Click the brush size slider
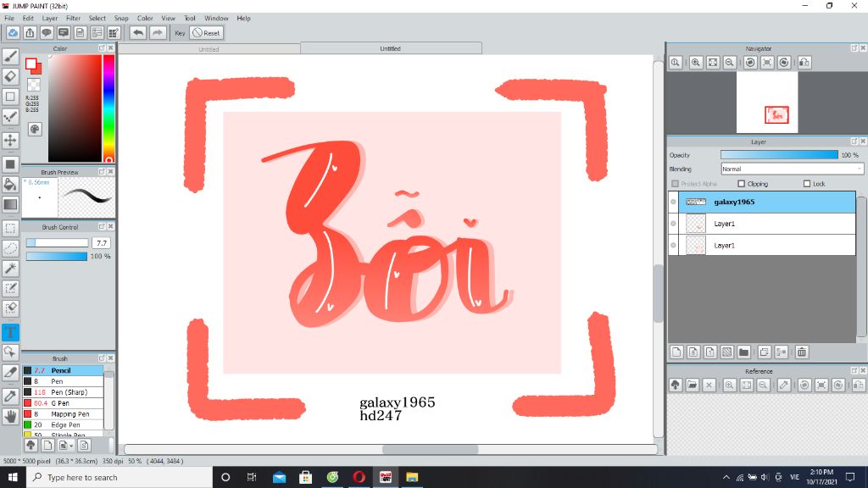The width and height of the screenshot is (868, 488). [x=57, y=243]
